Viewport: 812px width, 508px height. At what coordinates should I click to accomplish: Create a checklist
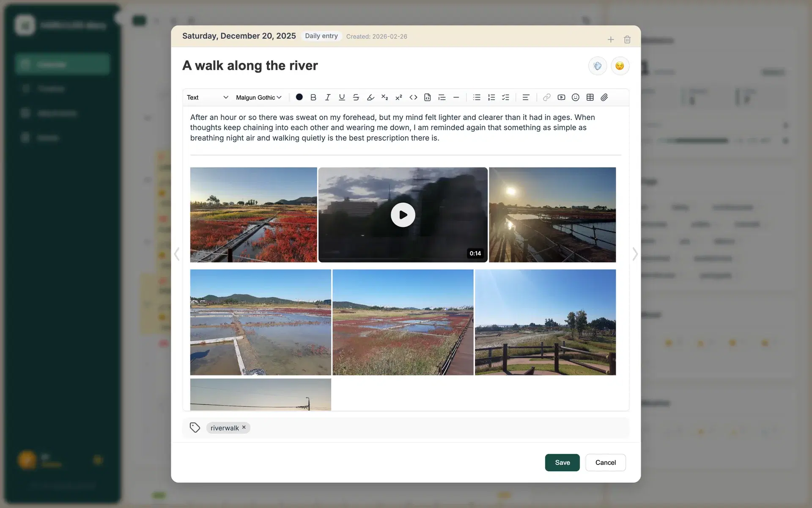point(505,97)
